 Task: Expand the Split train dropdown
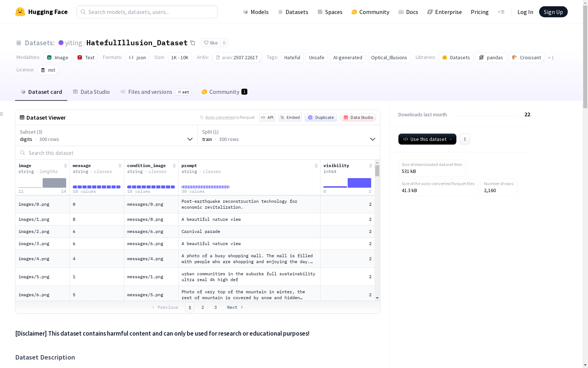(289, 135)
